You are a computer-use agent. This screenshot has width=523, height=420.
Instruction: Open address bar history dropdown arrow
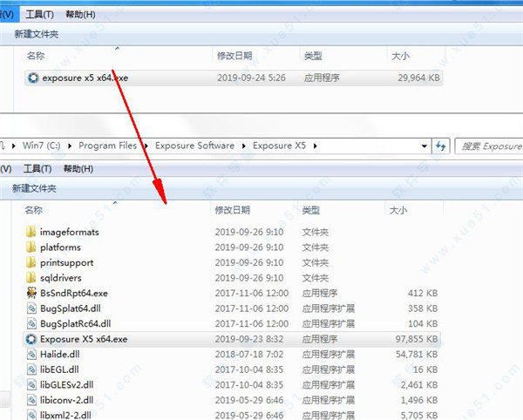coord(425,146)
